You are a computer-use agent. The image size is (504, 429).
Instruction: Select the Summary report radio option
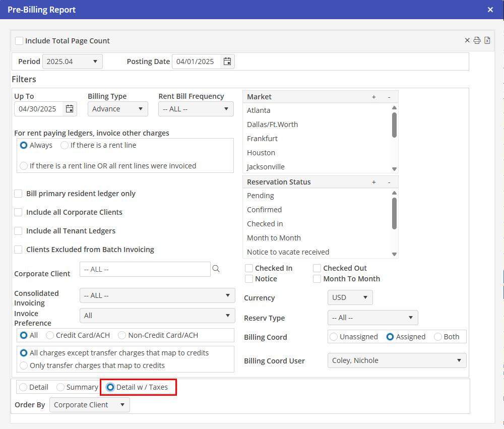60,387
